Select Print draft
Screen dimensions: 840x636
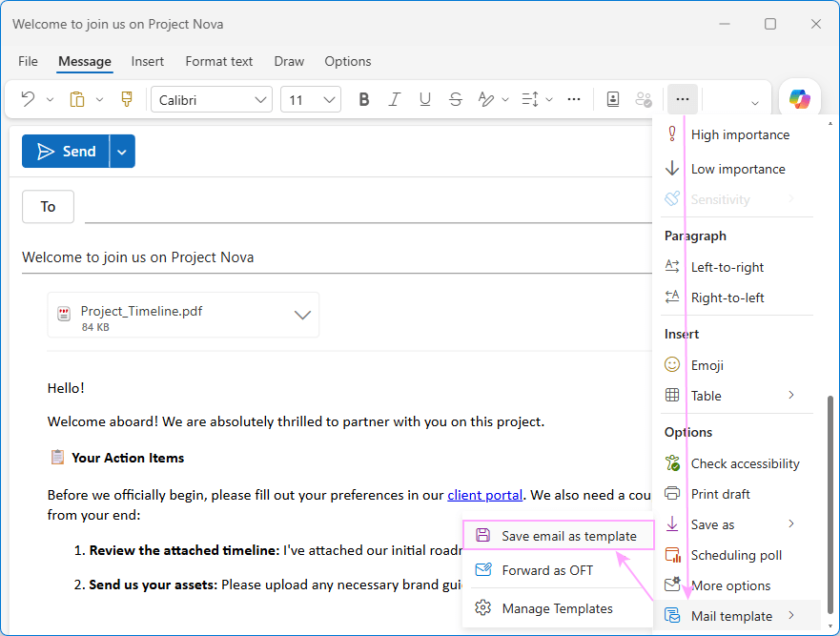click(737, 494)
